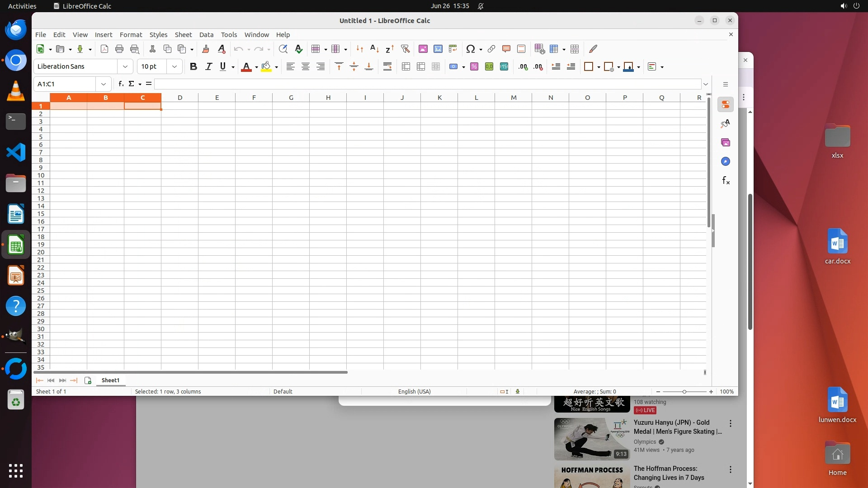This screenshot has width=868, height=488.
Task: Click the Format as Percent icon
Action: point(474,66)
